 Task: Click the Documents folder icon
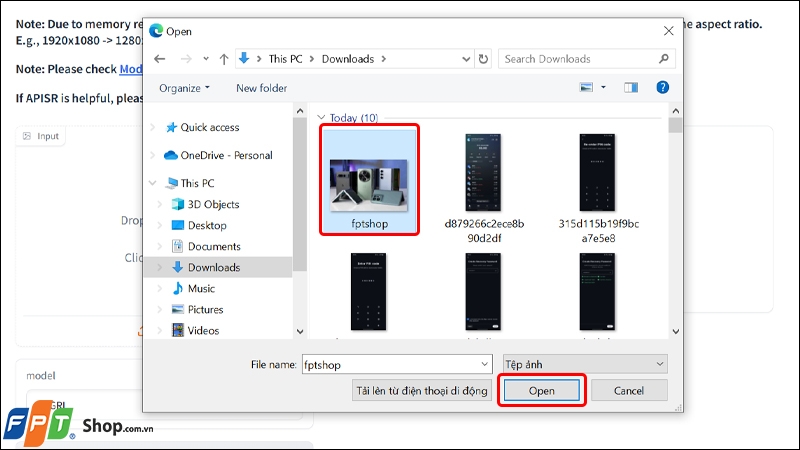pyautogui.click(x=178, y=246)
